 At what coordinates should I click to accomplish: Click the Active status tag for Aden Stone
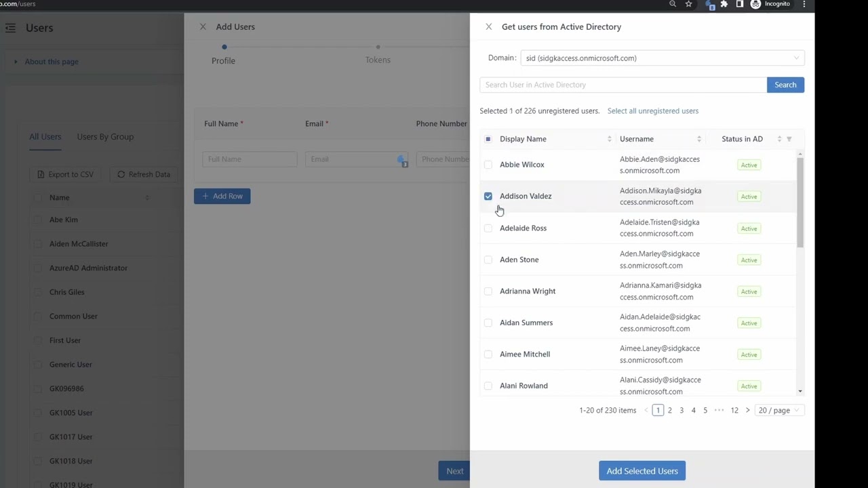point(749,260)
